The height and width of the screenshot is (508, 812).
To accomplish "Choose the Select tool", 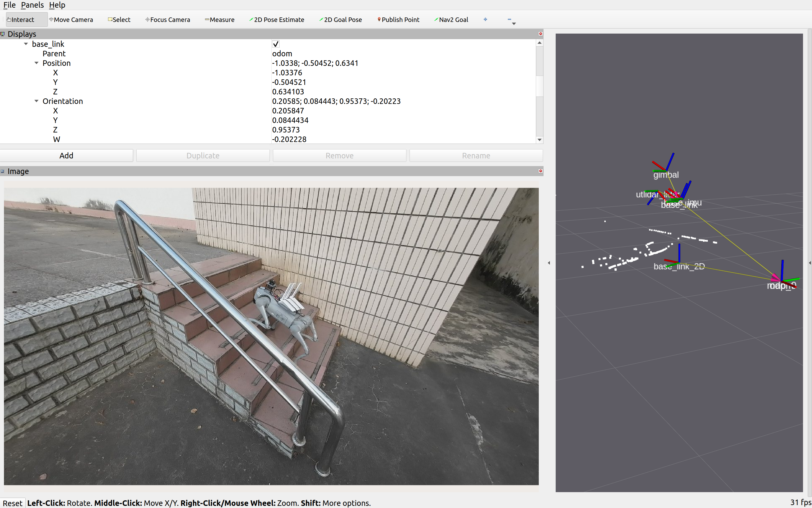I will (x=119, y=20).
